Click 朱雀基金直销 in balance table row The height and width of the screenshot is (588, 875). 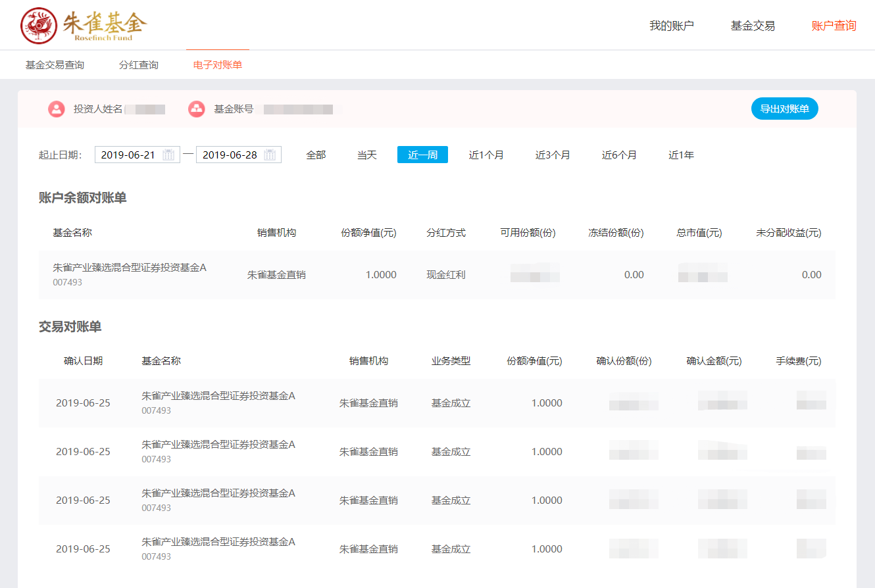coord(276,275)
